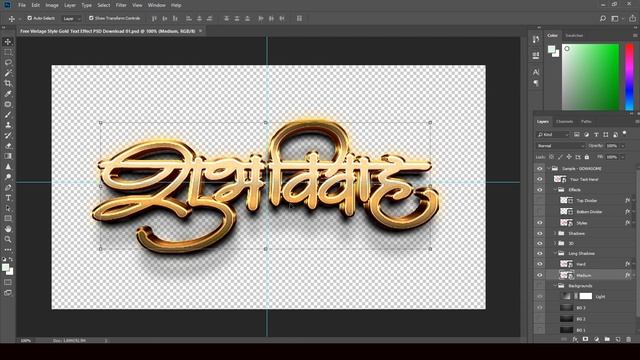The image size is (640, 360).
Task: Select the BG 3 layer thumbnail
Action: [x=566, y=307]
